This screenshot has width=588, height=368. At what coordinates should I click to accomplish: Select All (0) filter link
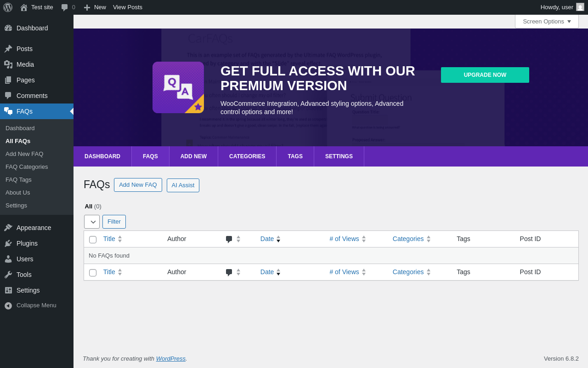(93, 207)
